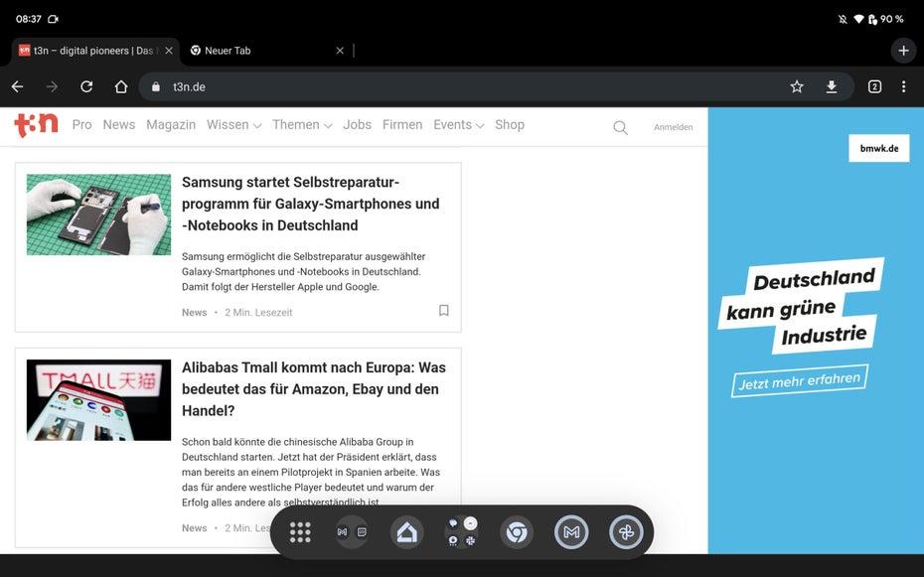The height and width of the screenshot is (577, 924).
Task: Click '2 Min. Lesezeit' under Samsung article
Action: point(258,313)
